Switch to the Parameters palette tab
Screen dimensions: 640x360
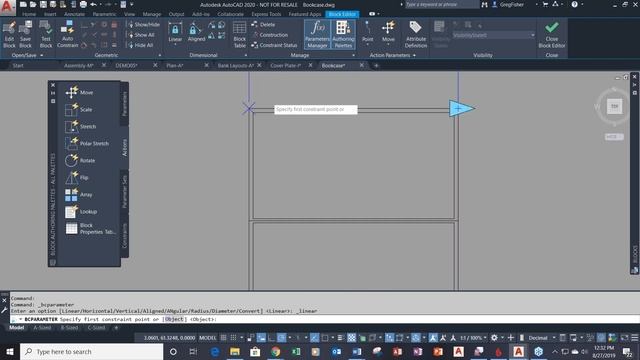[x=124, y=103]
